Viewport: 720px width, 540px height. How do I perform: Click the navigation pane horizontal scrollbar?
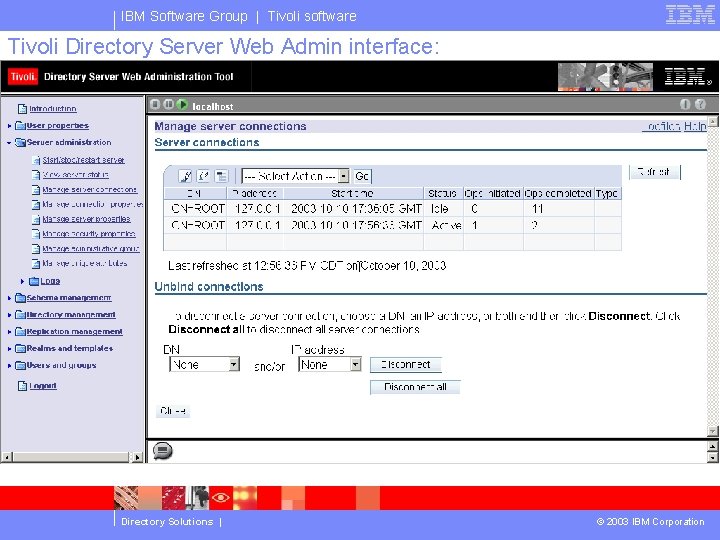click(71, 457)
